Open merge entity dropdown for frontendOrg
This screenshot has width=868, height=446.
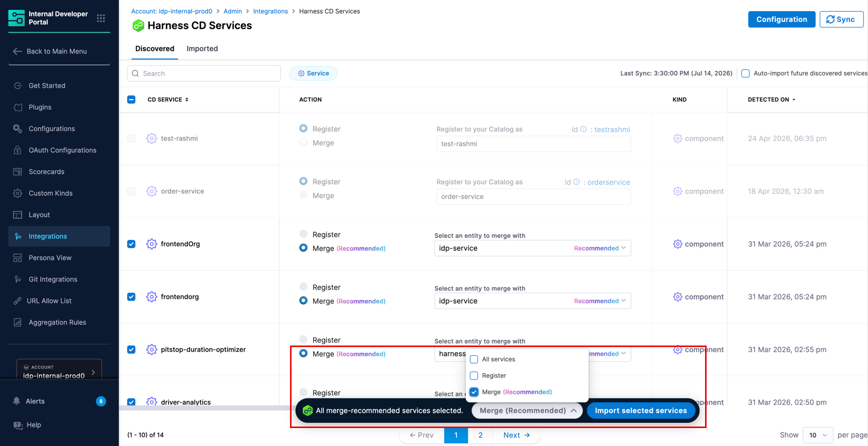pyautogui.click(x=532, y=248)
